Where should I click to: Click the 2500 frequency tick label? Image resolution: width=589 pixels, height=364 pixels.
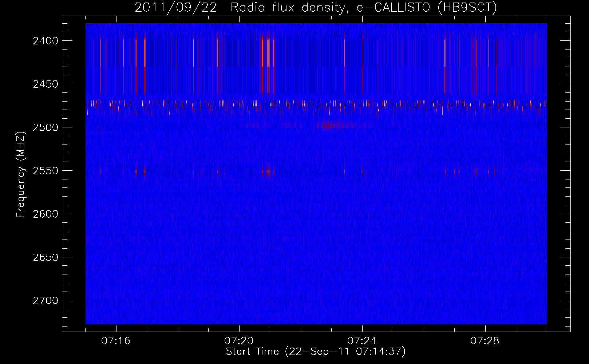point(46,127)
